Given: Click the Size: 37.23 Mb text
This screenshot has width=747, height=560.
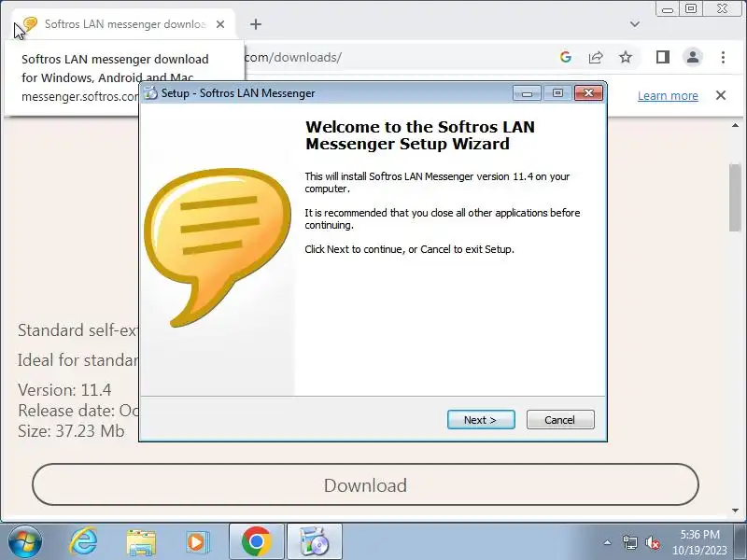Looking at the screenshot, I should click(x=72, y=431).
